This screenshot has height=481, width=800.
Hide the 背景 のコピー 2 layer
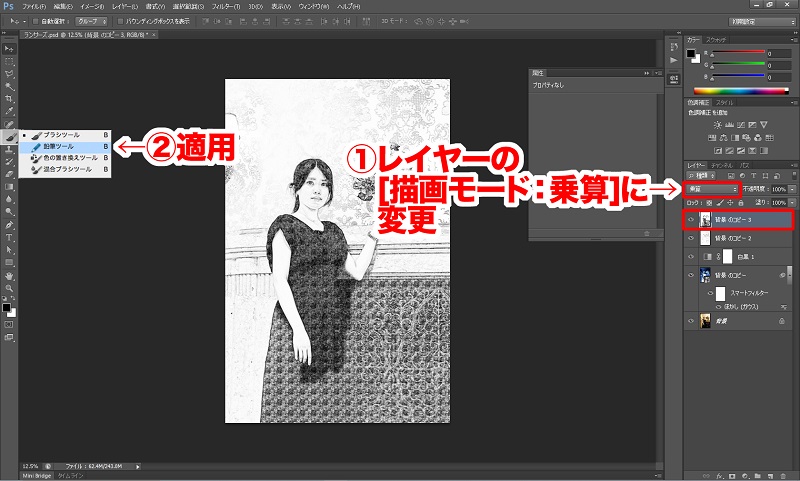coord(691,238)
